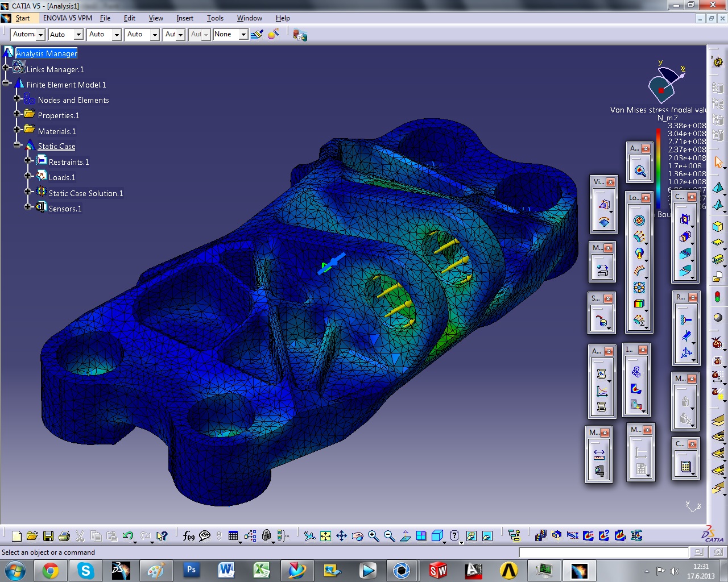The image size is (728, 582).
Task: Click the Select arrow in right toolbar
Action: (x=718, y=163)
